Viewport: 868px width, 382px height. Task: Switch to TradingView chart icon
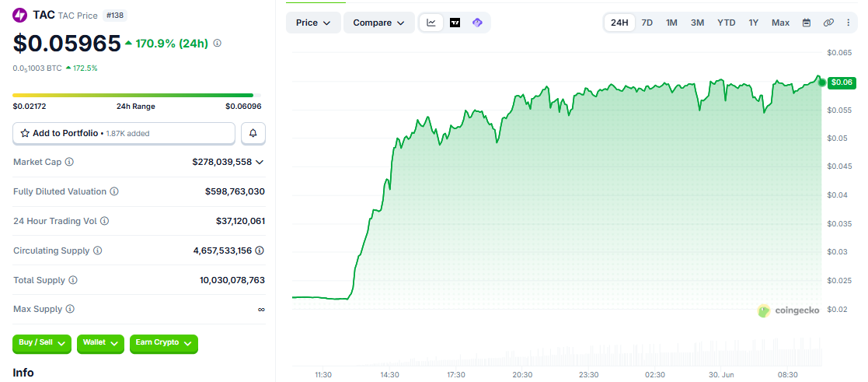point(455,23)
